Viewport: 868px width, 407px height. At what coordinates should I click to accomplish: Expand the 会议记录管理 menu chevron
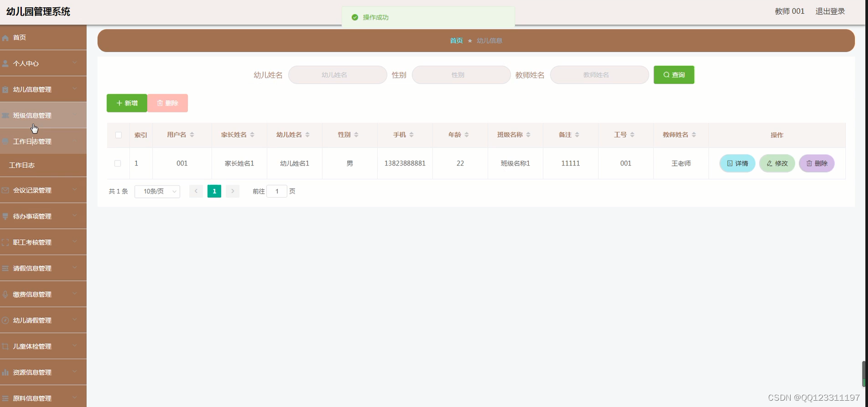(75, 190)
